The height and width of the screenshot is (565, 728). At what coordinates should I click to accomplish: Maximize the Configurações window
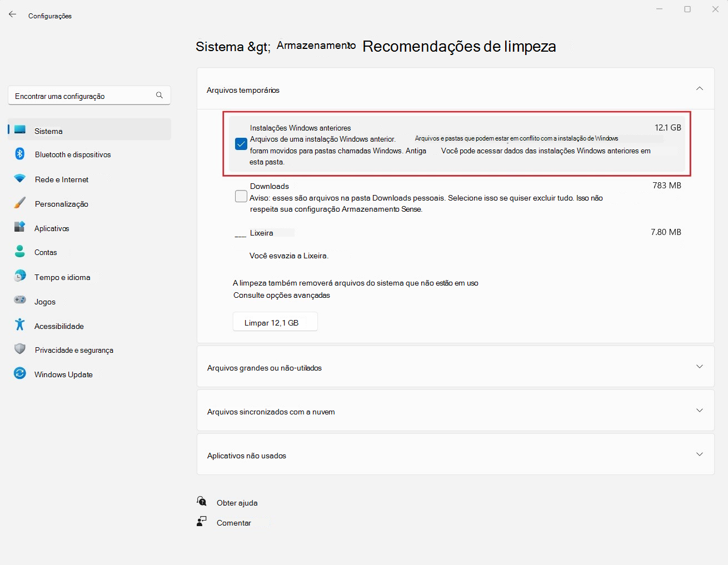pyautogui.click(x=687, y=9)
